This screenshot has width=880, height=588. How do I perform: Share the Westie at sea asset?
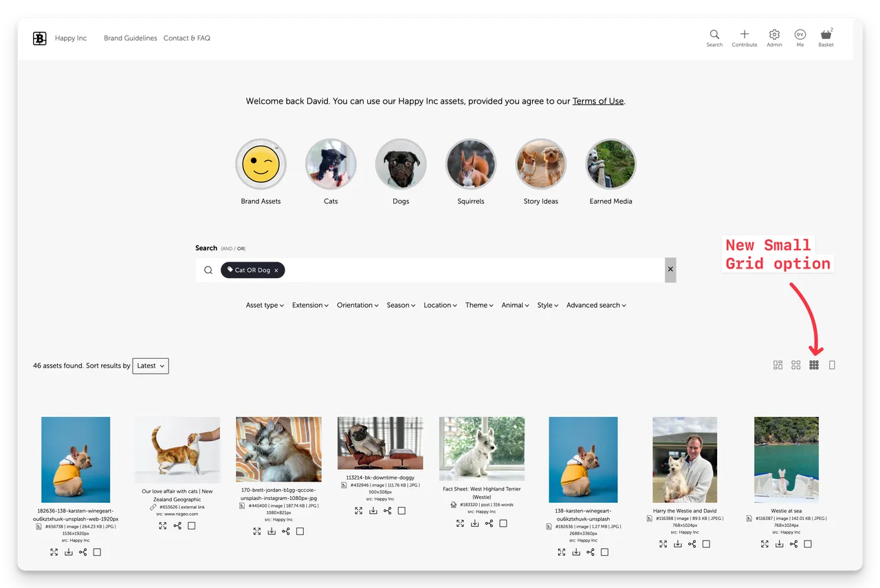793,544
